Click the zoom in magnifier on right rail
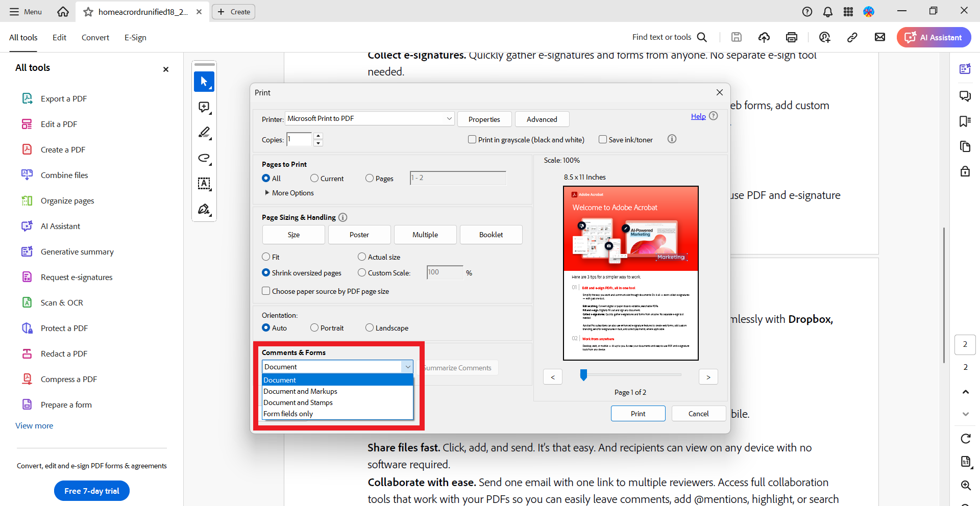Viewport: 980px width, 506px height. (966, 485)
